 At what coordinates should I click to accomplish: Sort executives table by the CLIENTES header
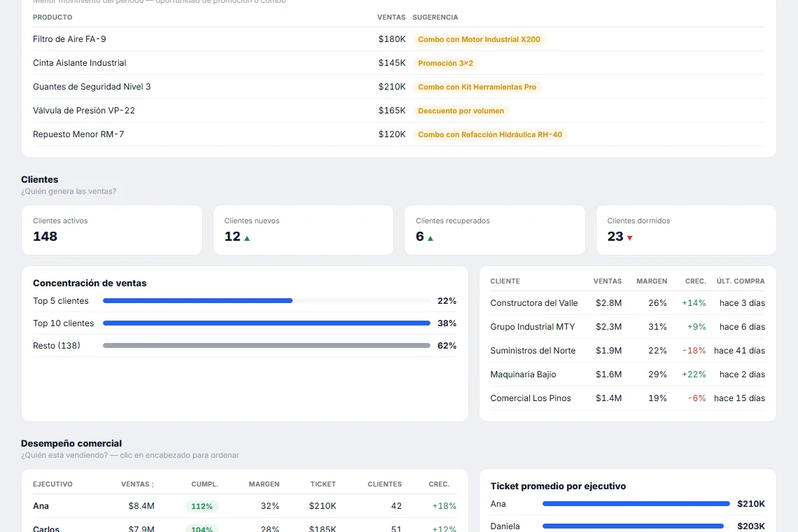point(385,484)
